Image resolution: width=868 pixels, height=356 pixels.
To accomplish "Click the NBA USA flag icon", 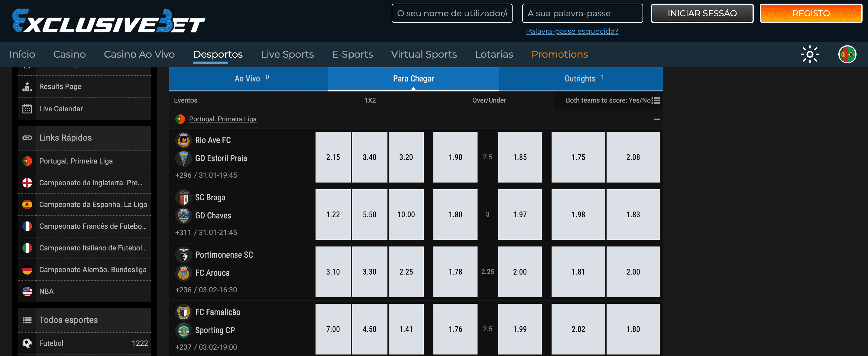I will 27,291.
